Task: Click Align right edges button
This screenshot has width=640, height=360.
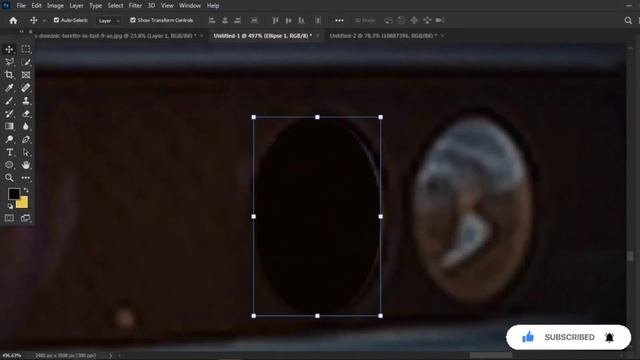Action: [237, 20]
